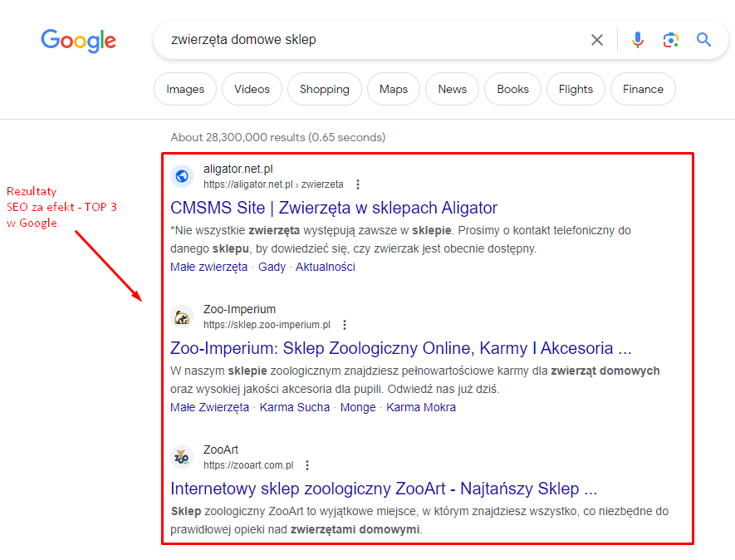Open the Karma Sucha sitelink

click(295, 407)
